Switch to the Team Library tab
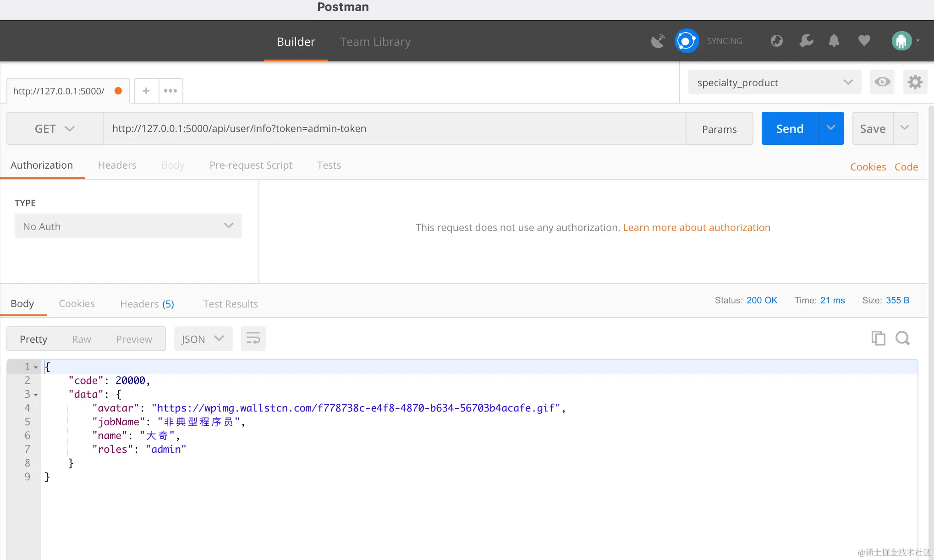This screenshot has height=560, width=934. tap(375, 42)
